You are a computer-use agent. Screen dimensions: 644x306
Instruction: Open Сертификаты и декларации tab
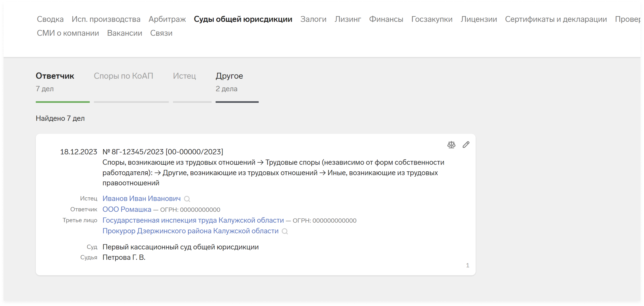click(x=556, y=19)
